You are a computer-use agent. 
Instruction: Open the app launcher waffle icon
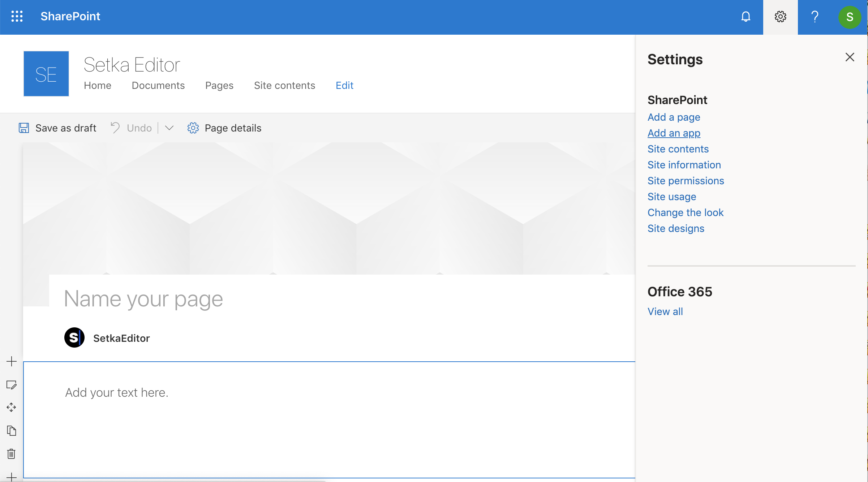[x=17, y=16]
